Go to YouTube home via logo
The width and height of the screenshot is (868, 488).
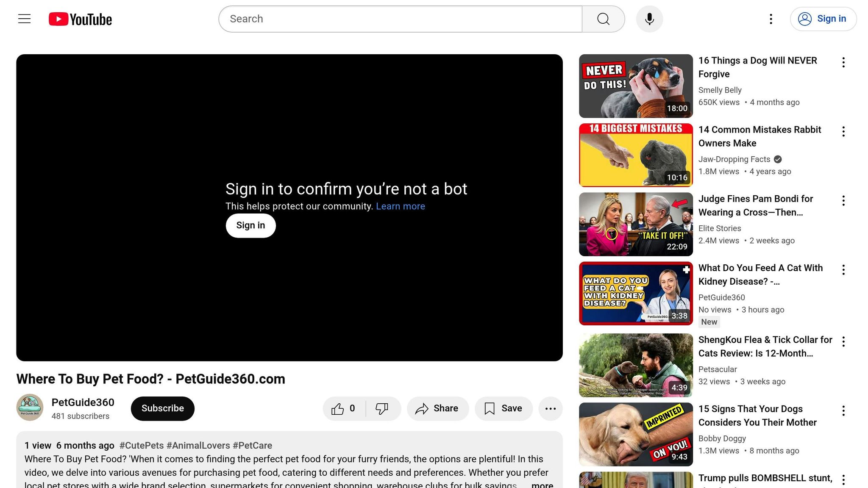pyautogui.click(x=80, y=19)
